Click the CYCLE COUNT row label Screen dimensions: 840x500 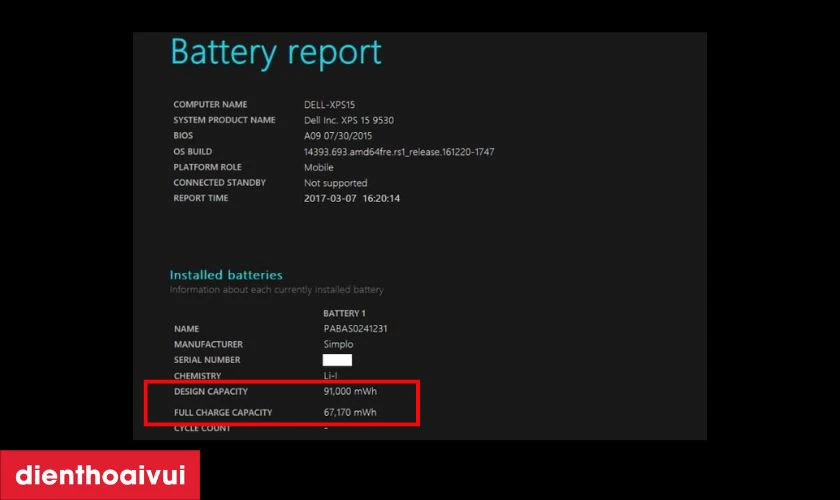pos(202,428)
